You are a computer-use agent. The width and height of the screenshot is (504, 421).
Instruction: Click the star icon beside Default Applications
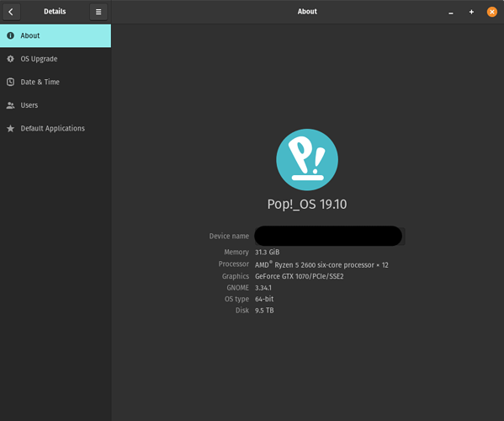click(10, 128)
